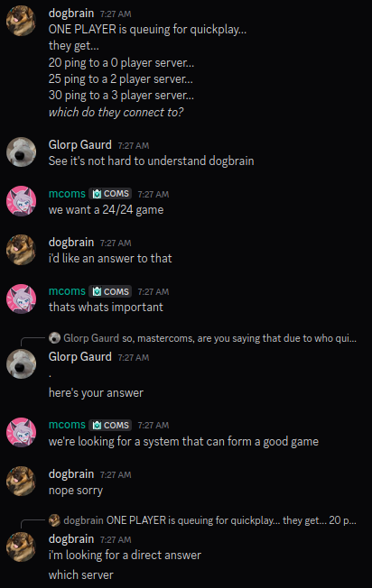Viewport: 372px width, 588px height.
Task: Click dogbrain's avatar beside 'nope sorry'
Action: coord(21,481)
